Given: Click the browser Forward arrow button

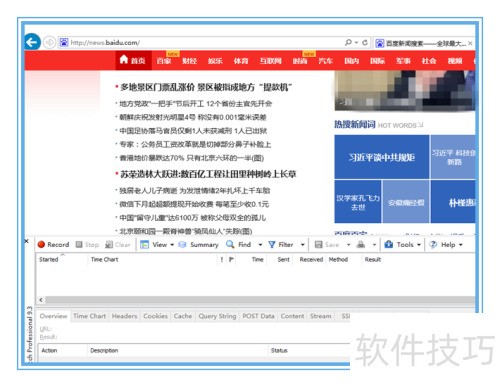Looking at the screenshot, I should pyautogui.click(x=49, y=43).
